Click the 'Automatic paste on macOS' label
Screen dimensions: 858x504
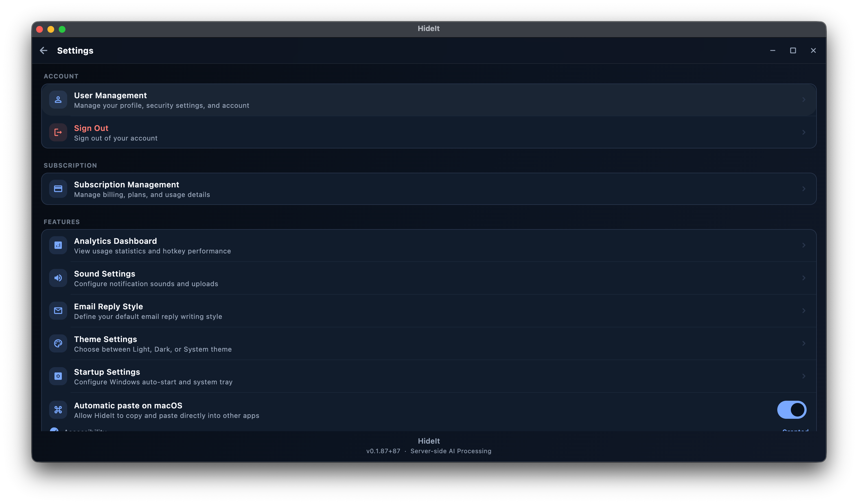tap(128, 406)
